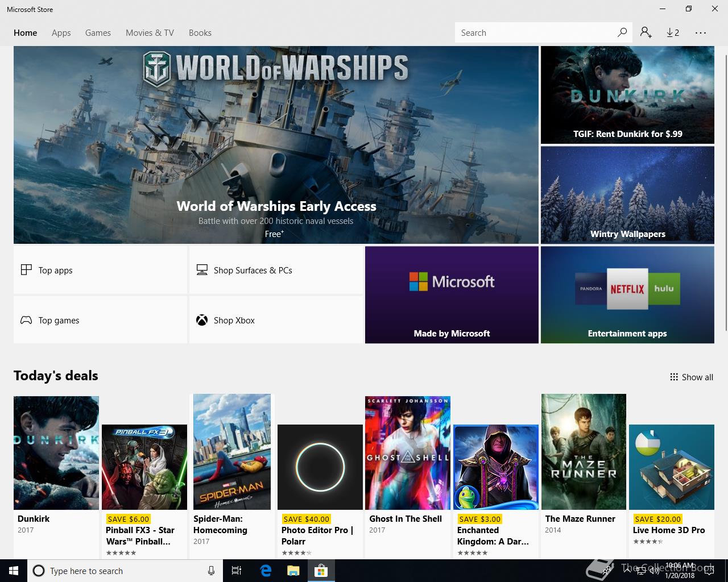Open the Windows Start menu

click(14, 571)
